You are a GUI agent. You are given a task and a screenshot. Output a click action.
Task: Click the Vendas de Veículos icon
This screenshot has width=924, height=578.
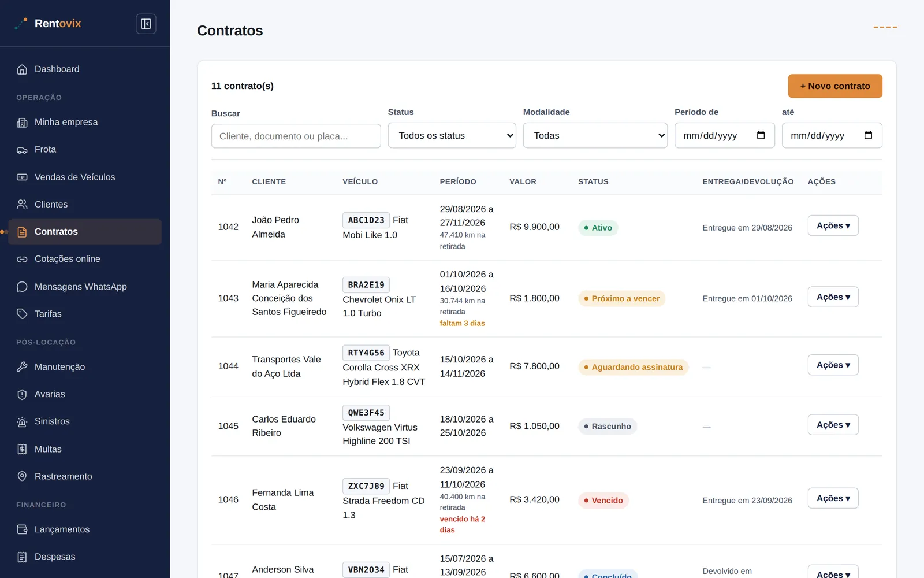pos(22,177)
